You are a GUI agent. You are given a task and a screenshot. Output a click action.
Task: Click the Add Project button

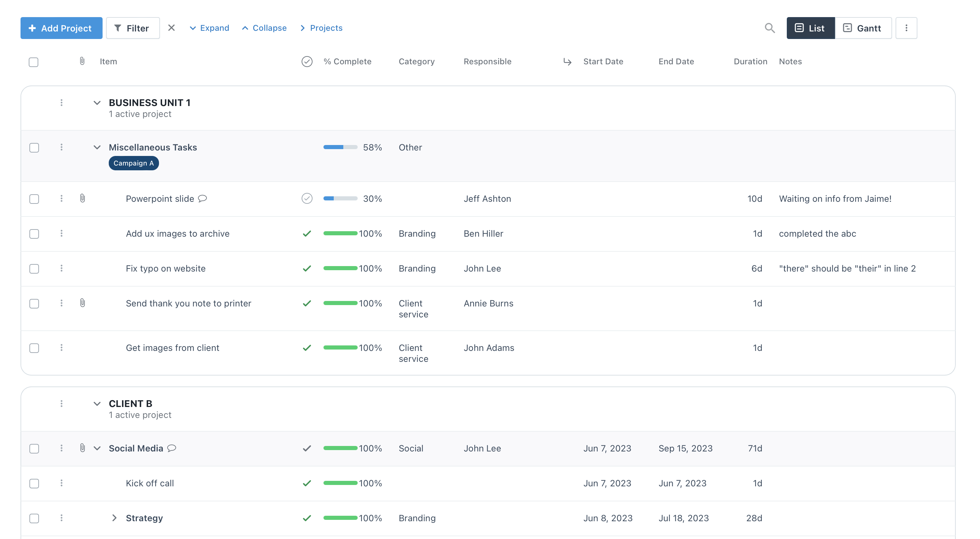tap(61, 28)
